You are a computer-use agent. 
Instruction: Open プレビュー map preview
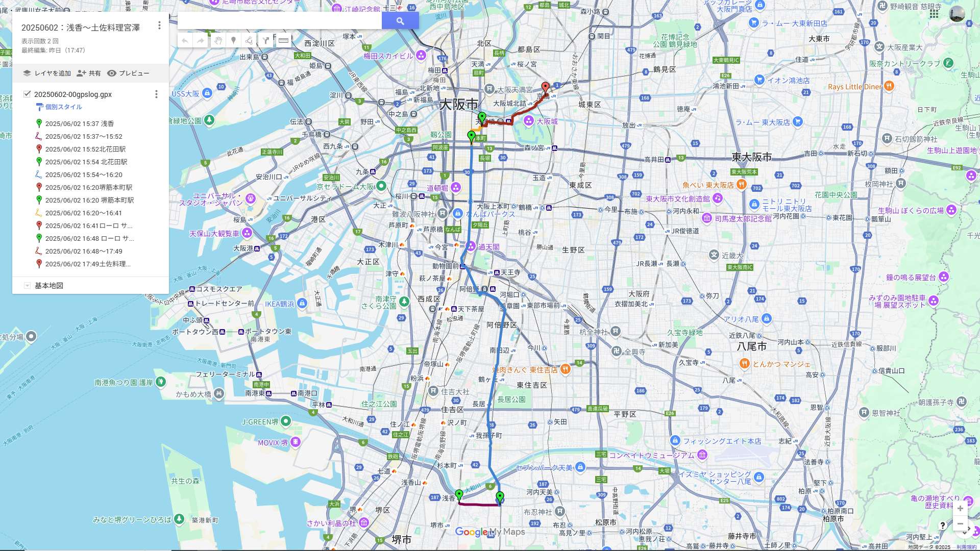coord(129,73)
